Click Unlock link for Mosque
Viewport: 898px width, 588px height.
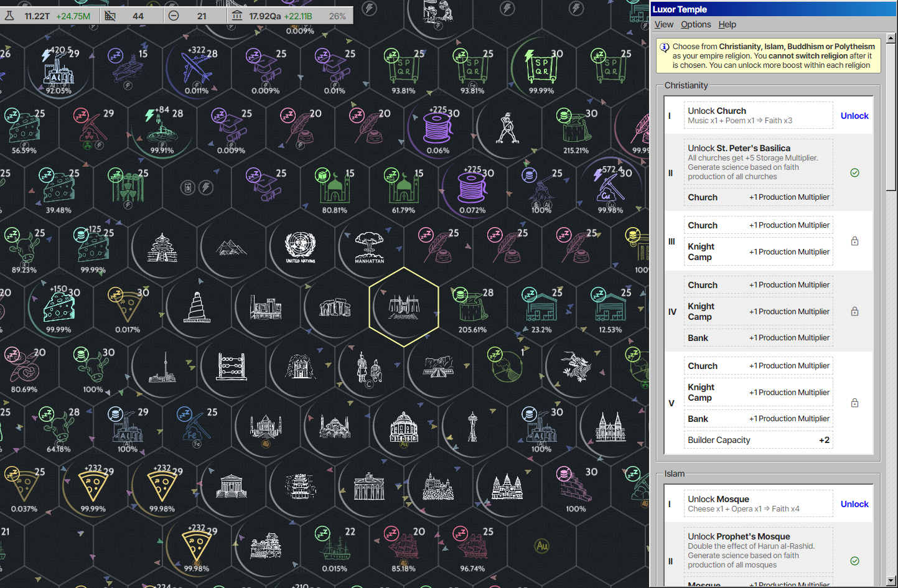(x=854, y=504)
